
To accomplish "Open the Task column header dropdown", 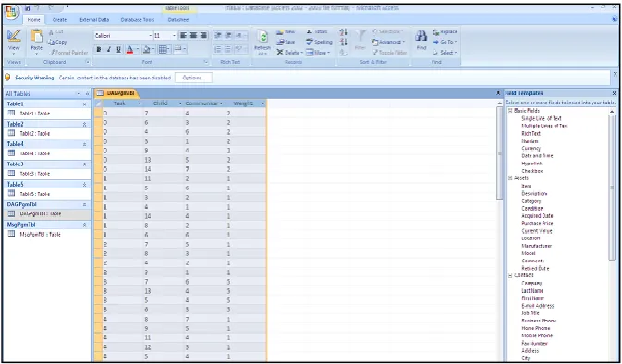I will [x=140, y=103].
